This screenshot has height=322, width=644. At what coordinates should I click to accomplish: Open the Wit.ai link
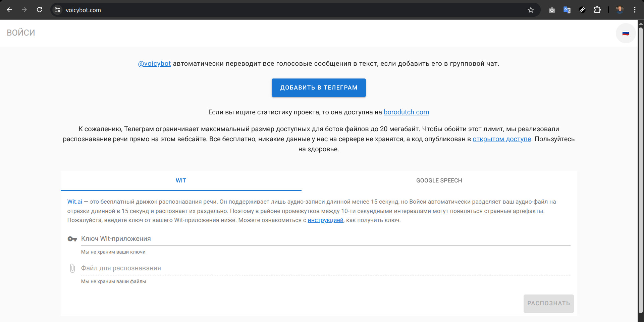(74, 202)
